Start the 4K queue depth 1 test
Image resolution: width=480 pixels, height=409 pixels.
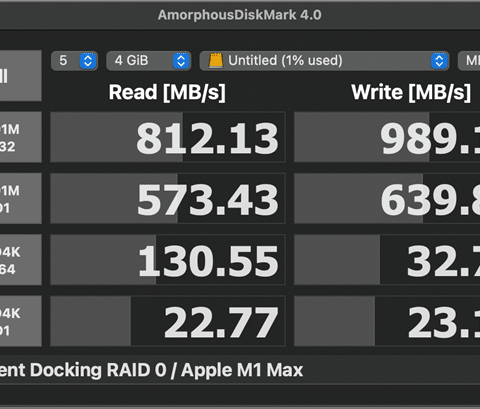point(21,321)
